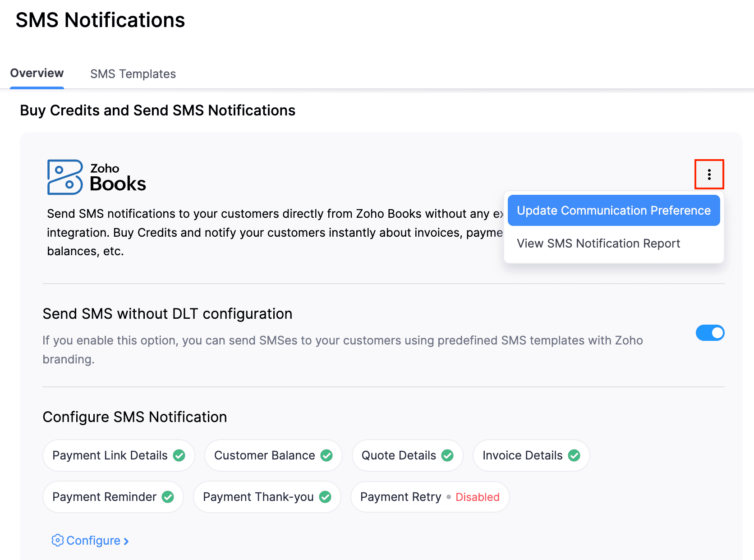The width and height of the screenshot is (754, 560).
Task: Open View SMS Notification Report
Action: tap(598, 243)
